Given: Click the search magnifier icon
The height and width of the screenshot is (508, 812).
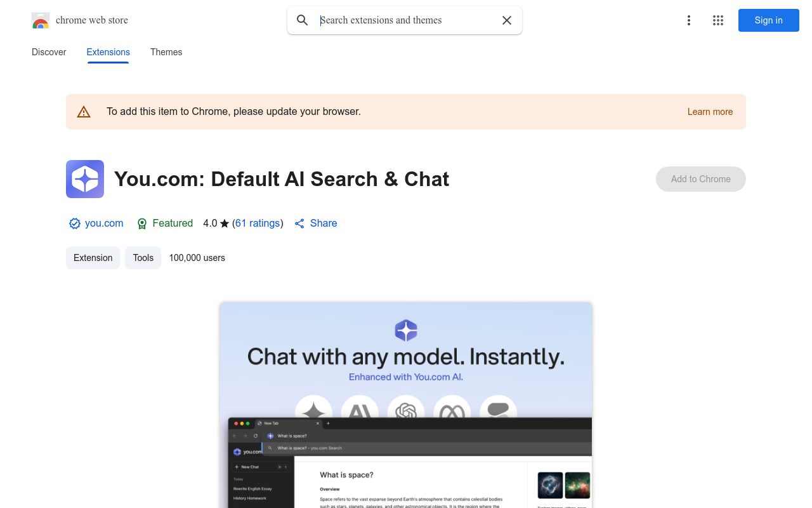Looking at the screenshot, I should coord(303,20).
